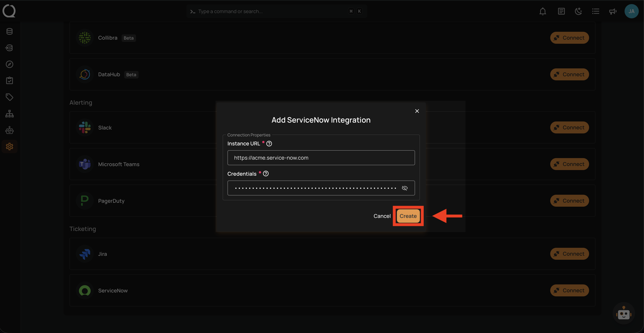Screen dimensions: 644x333
Task: Click the Collibra logo icon
Action: (85, 38)
